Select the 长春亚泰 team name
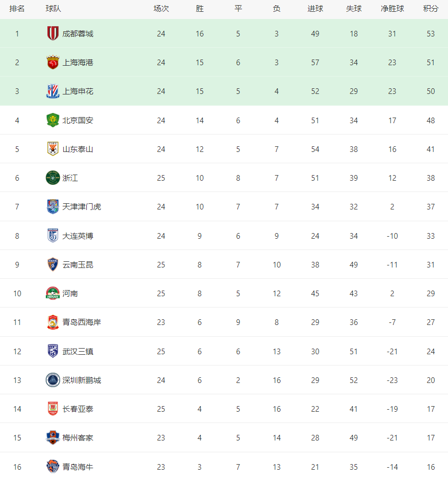The height and width of the screenshot is (479, 448). 78,409
